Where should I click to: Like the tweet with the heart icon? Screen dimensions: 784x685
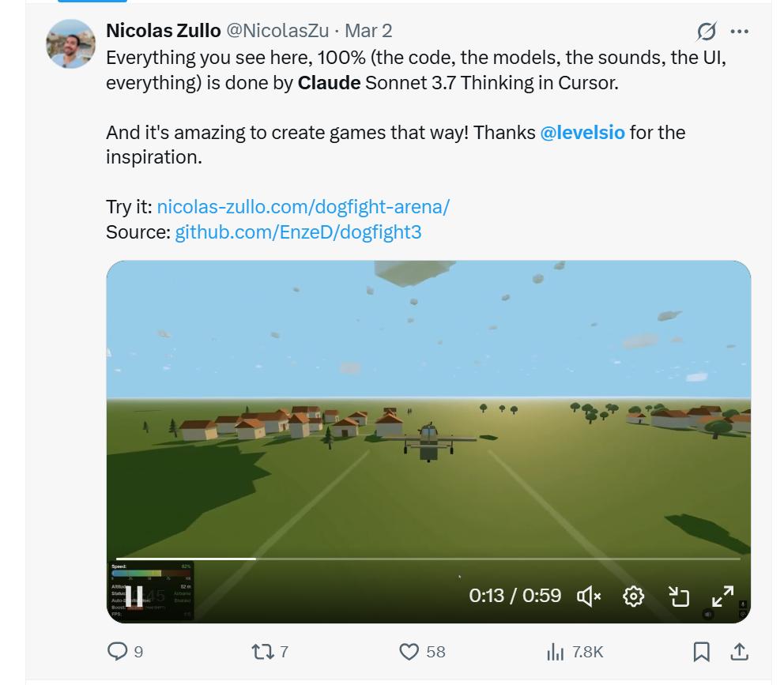[x=409, y=652]
